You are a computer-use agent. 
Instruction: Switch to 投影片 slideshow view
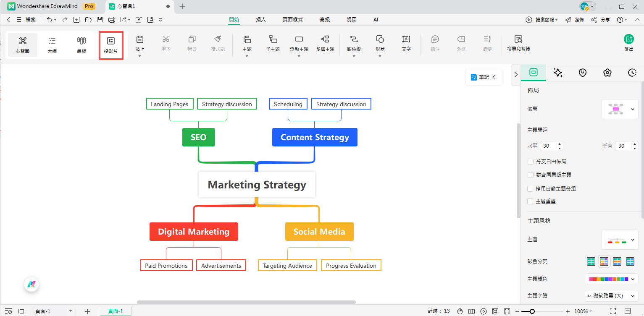coord(111,45)
